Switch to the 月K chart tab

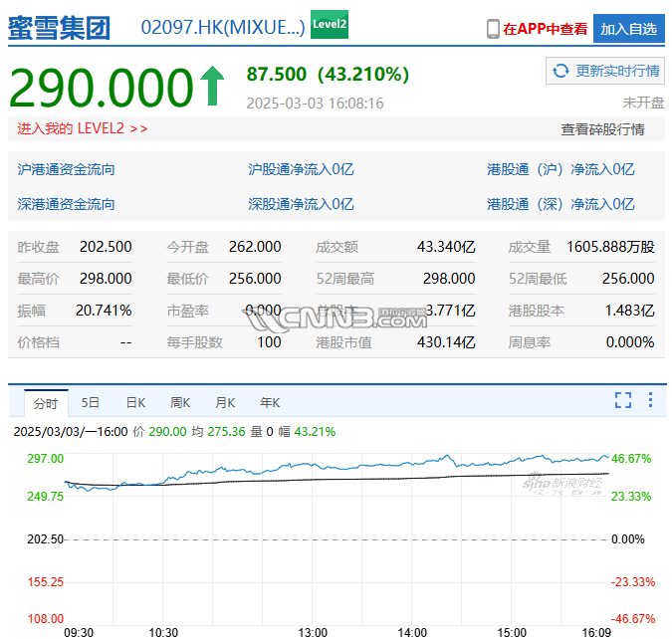[225, 403]
